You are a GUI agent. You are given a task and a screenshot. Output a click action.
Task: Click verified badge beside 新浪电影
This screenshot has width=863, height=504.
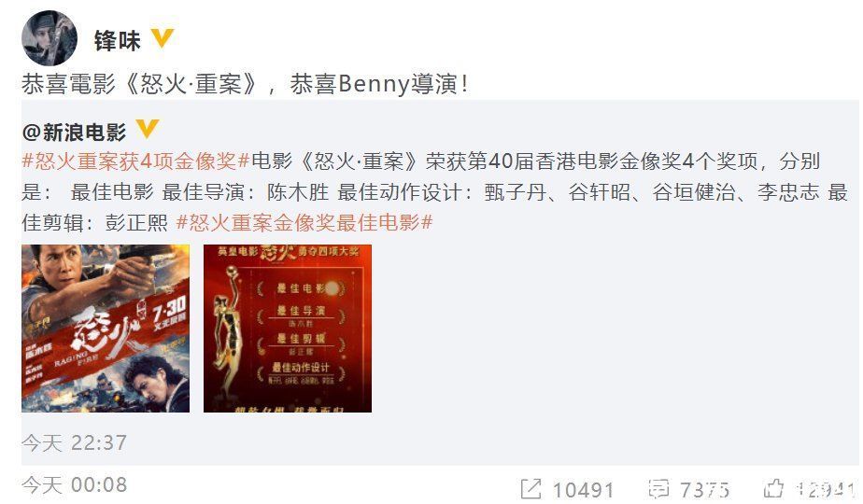148,130
